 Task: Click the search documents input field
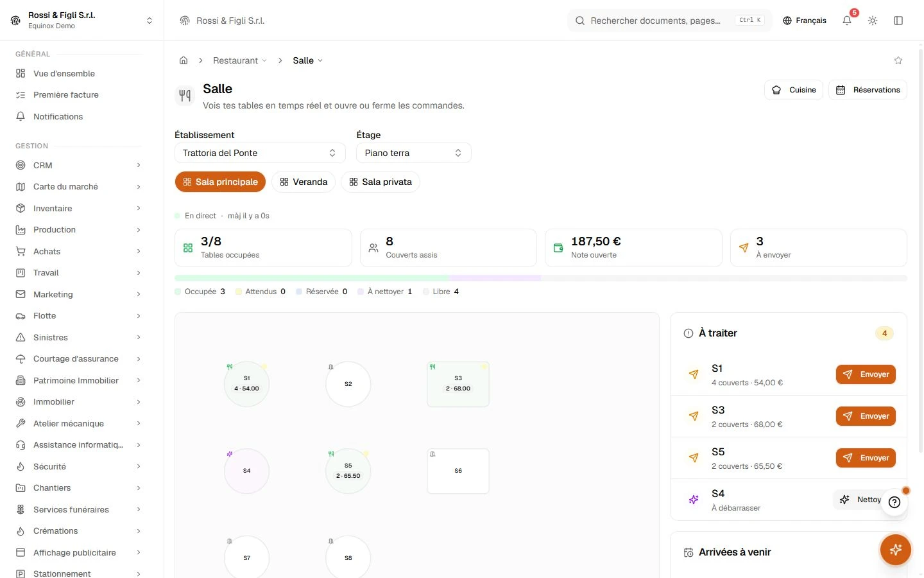(669, 21)
